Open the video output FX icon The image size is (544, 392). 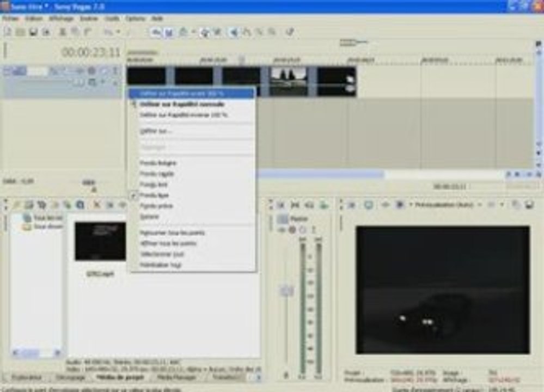coord(385,205)
